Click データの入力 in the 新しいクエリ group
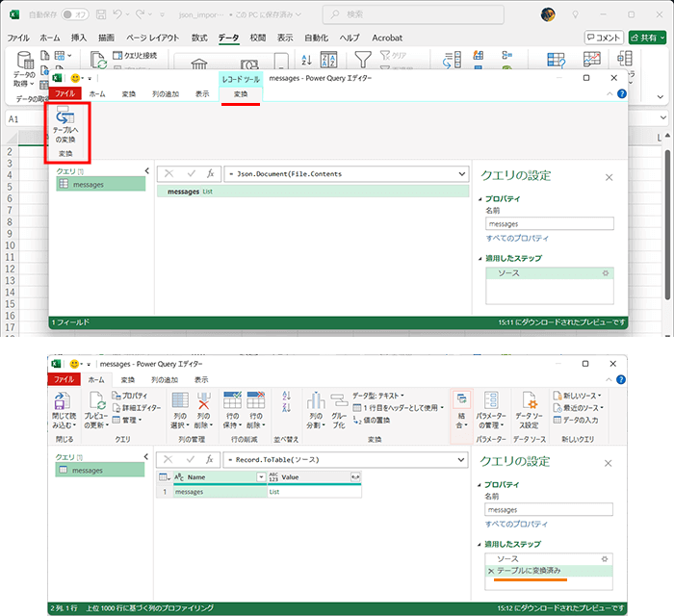Screen dimensions: 674x616 [576, 420]
